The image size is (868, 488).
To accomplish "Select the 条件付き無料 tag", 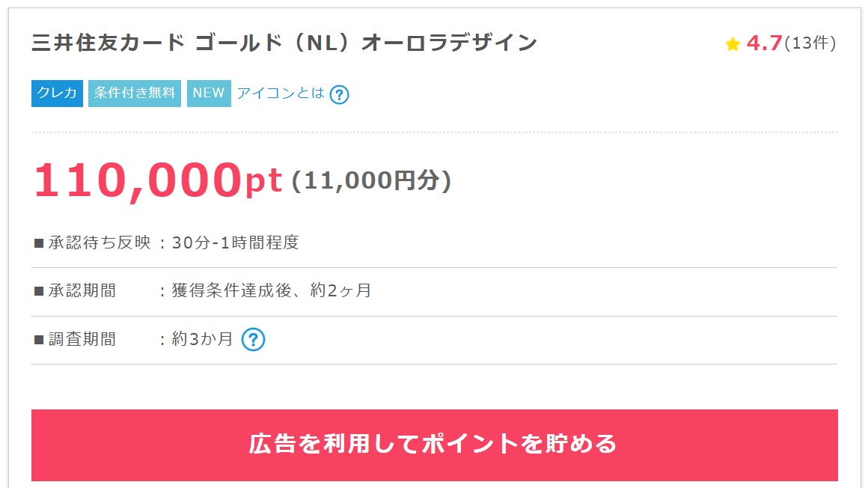I will 135,94.
